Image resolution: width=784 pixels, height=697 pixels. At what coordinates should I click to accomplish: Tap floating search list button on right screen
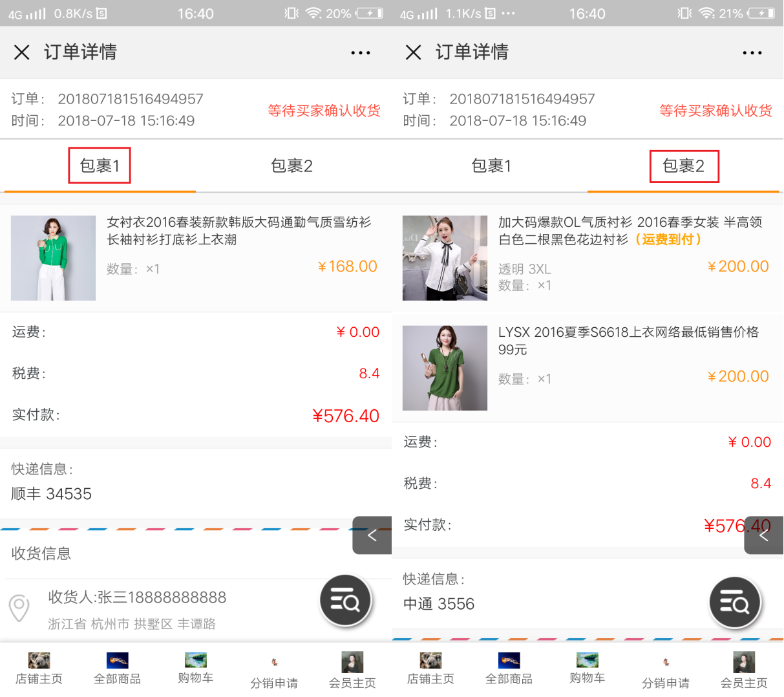(x=735, y=603)
